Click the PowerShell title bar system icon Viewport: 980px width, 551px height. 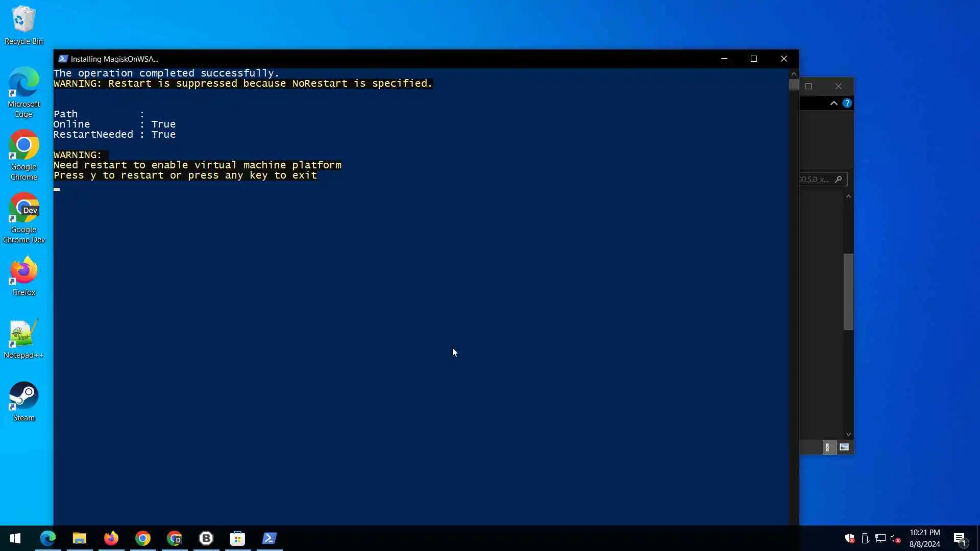pyautogui.click(x=63, y=59)
